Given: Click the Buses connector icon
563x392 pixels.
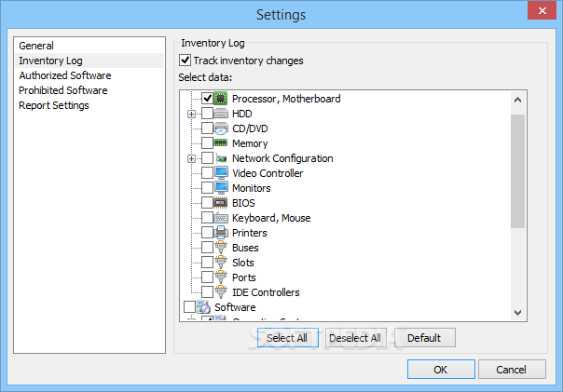Looking at the screenshot, I should coord(221,247).
